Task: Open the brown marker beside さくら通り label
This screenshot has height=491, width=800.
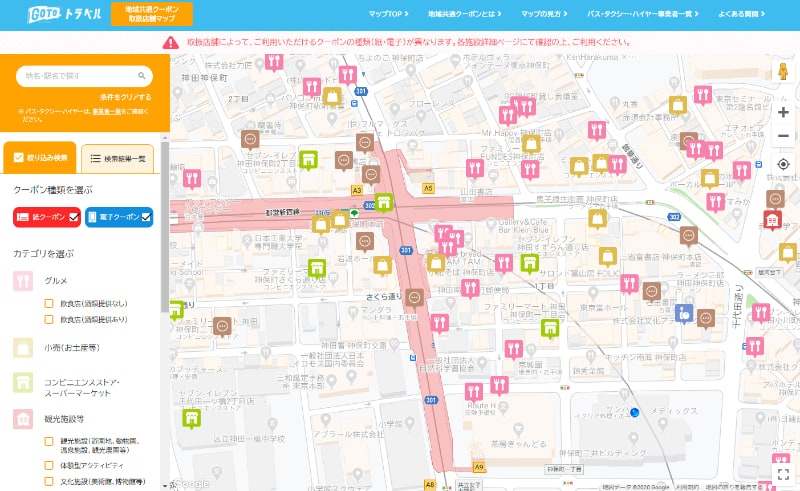Action: pyautogui.click(x=414, y=297)
